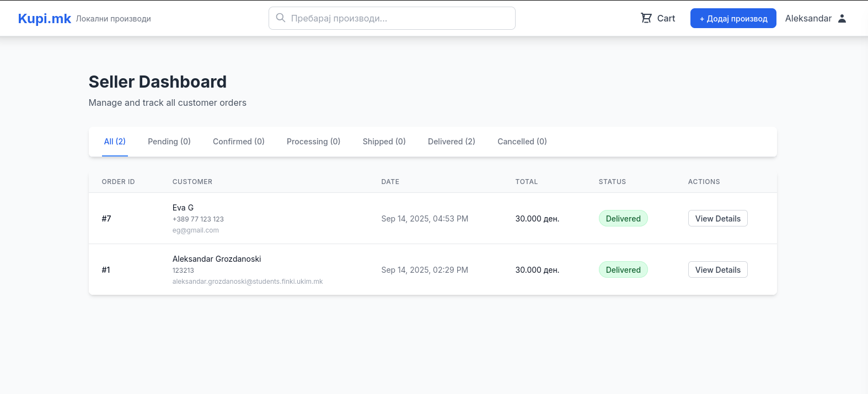This screenshot has height=394, width=868.
Task: Show the Shipped (0) orders tab
Action: (x=384, y=142)
